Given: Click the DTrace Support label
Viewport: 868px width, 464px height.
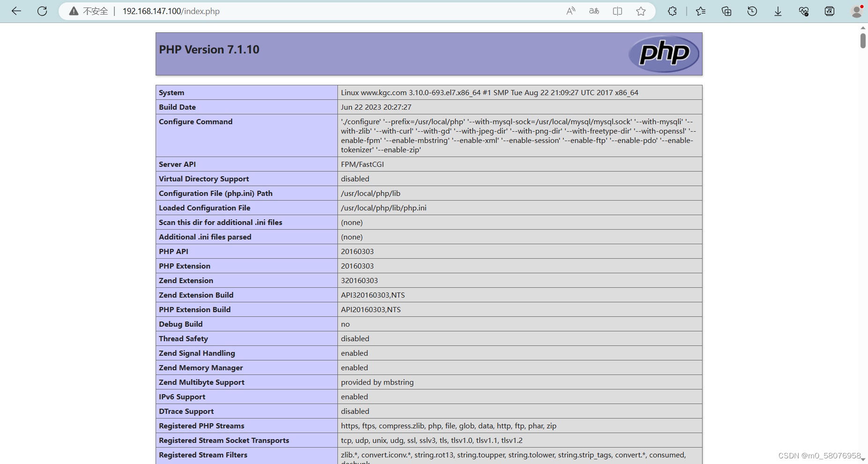Looking at the screenshot, I should (x=186, y=412).
